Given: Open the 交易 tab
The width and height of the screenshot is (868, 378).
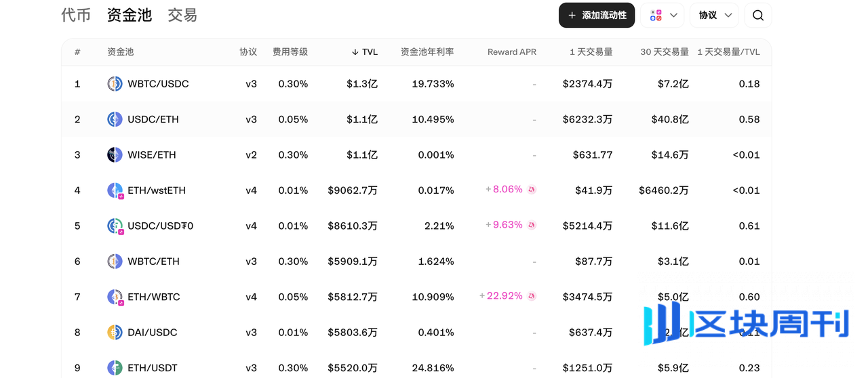Looking at the screenshot, I should (x=182, y=15).
